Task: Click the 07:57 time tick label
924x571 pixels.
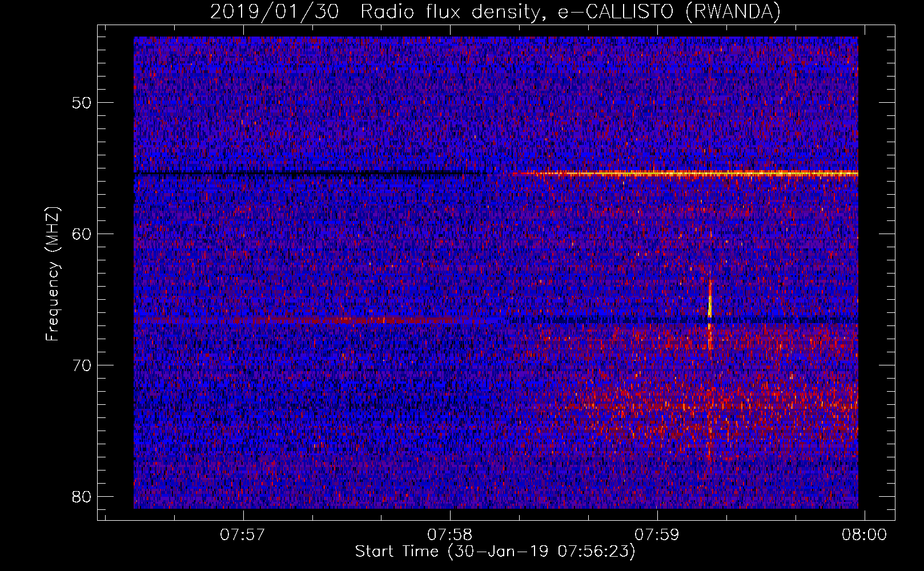Action: click(x=243, y=534)
